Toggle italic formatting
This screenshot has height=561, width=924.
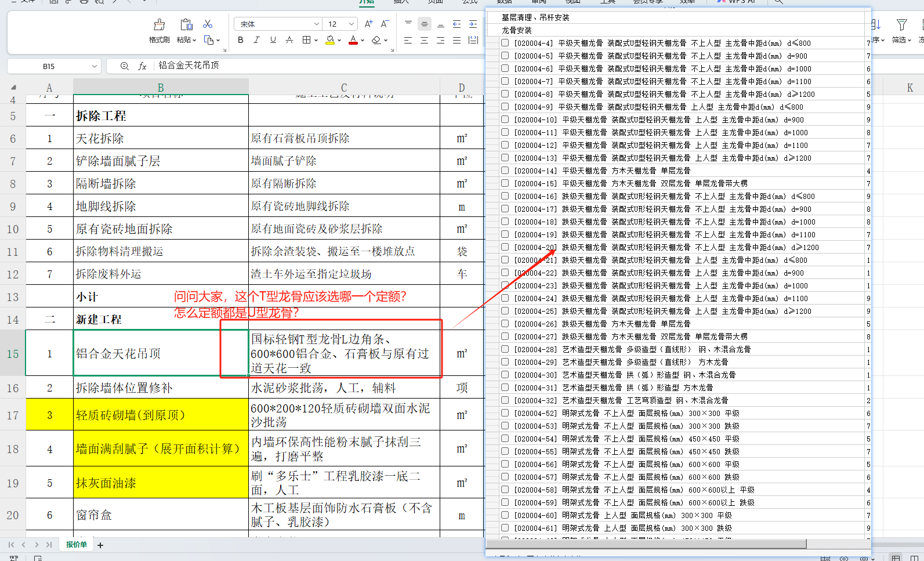pyautogui.click(x=256, y=40)
